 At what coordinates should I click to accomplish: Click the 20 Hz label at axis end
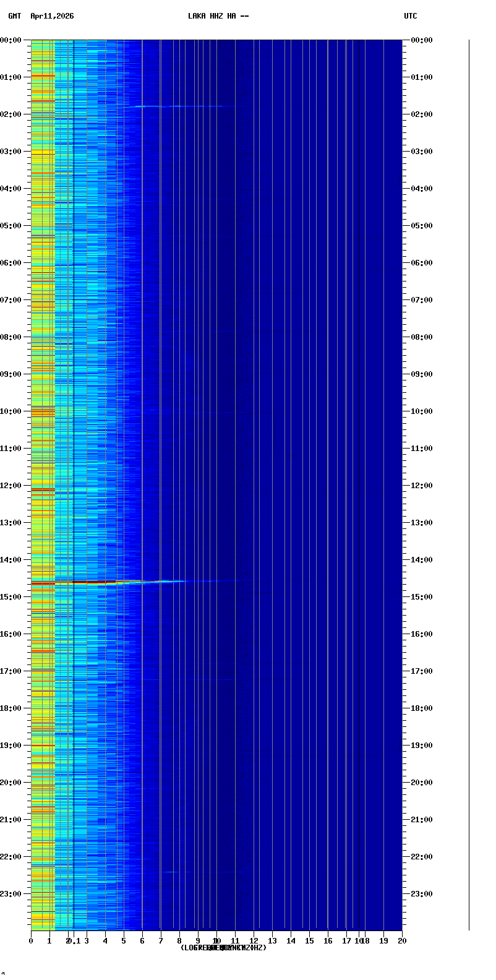402,941
